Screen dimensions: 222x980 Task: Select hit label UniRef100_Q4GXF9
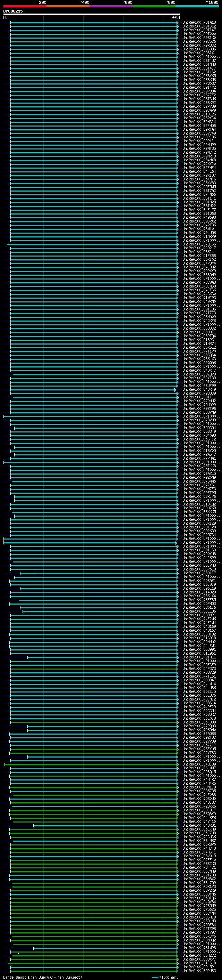199,389
